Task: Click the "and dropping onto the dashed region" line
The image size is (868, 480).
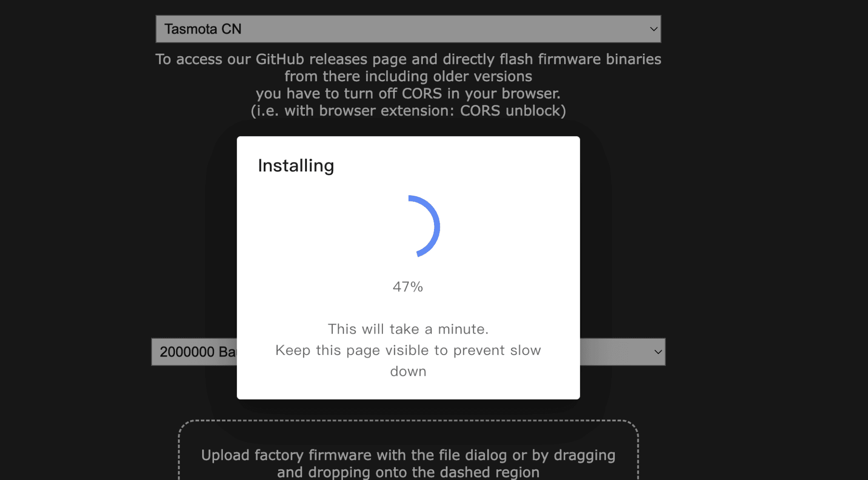Action: tap(408, 472)
